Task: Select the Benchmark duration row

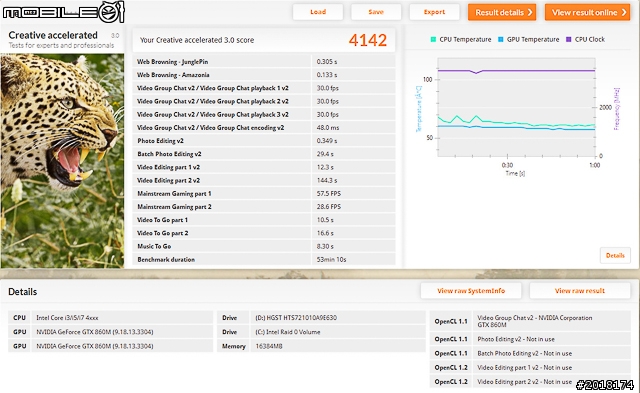Action: [x=264, y=259]
